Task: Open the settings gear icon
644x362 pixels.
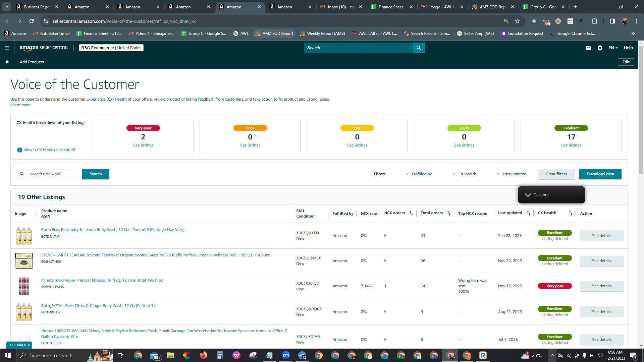Action: 600,48
